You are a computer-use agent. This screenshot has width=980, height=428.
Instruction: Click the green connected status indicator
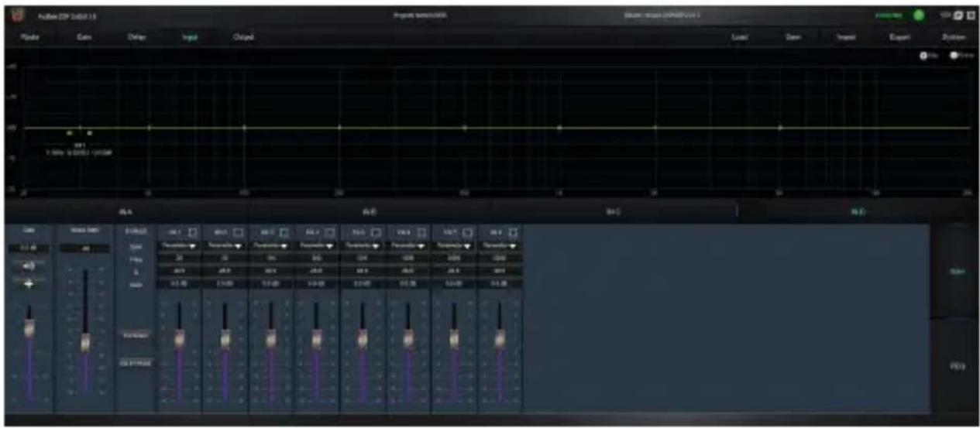click(919, 15)
